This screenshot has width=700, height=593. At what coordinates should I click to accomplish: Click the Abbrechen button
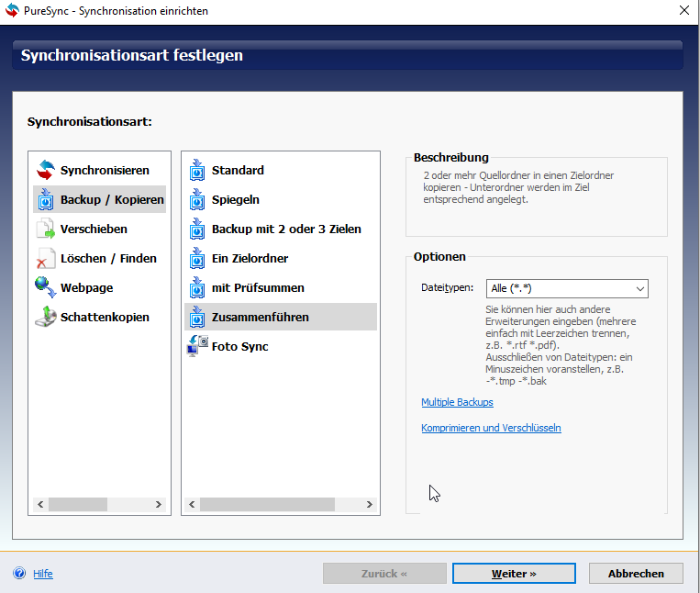[x=636, y=574]
